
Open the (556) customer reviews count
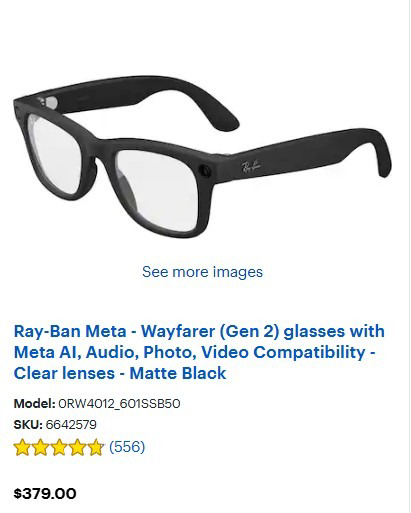point(127,447)
